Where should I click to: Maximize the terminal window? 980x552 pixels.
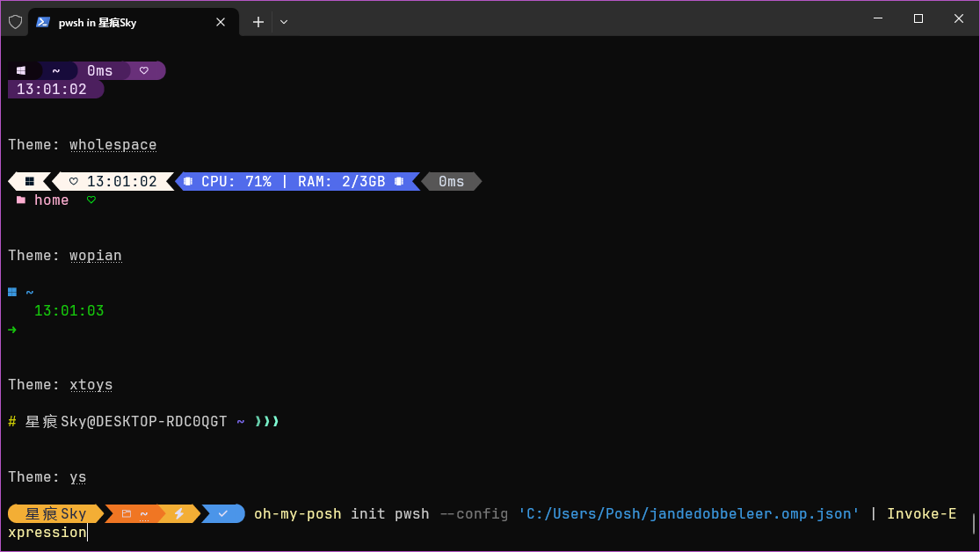click(918, 18)
